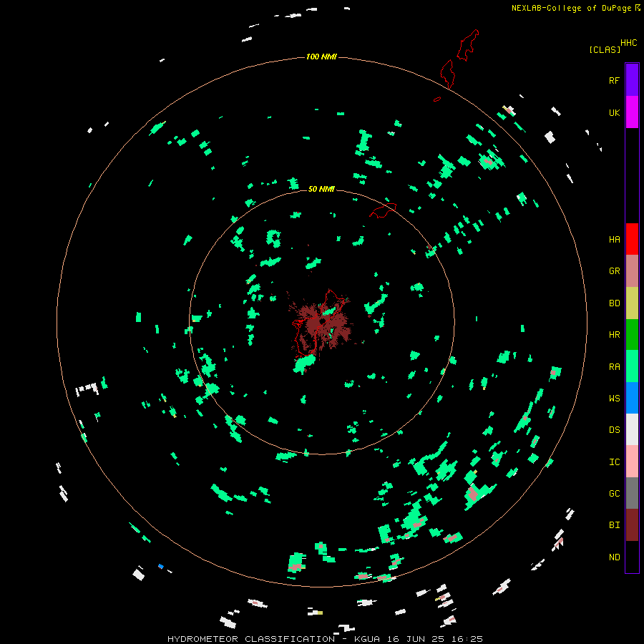Click the 'WS' legend label
This screenshot has width=644, height=644.
[x=615, y=399]
